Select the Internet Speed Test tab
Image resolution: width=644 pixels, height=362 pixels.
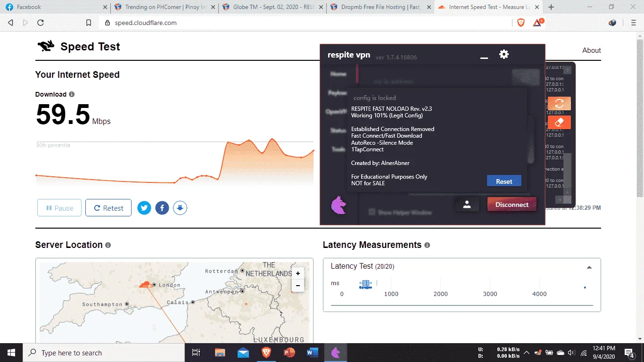tap(489, 7)
